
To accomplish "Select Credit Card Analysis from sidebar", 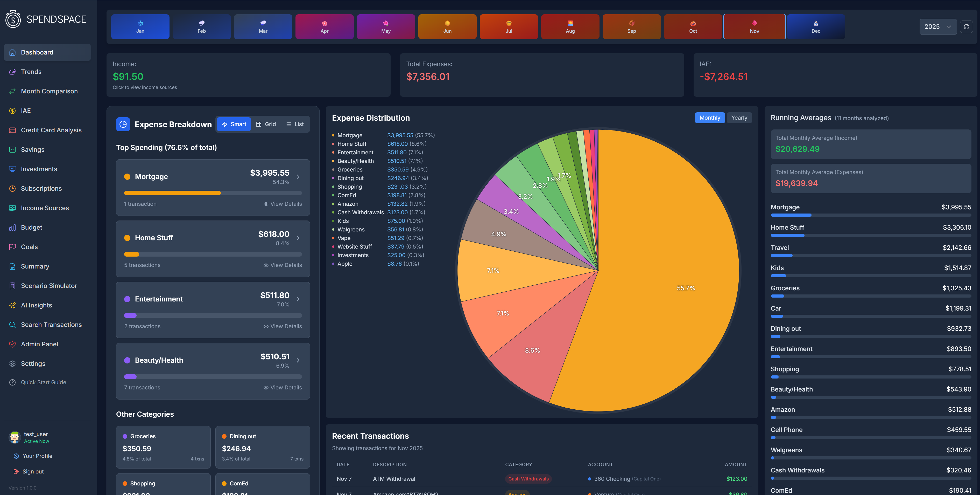I will 51,130.
